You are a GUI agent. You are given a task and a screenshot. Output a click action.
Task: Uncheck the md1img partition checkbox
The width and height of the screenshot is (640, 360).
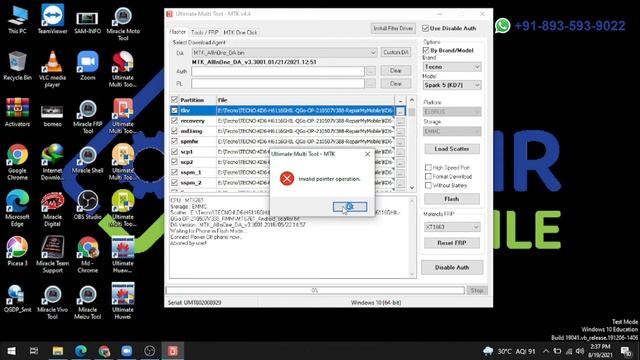tap(174, 131)
